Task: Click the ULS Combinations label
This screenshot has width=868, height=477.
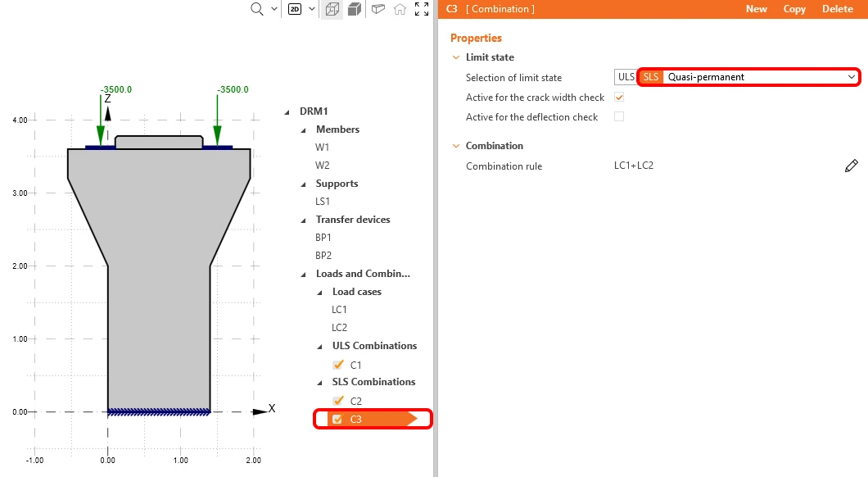Action: (x=374, y=346)
